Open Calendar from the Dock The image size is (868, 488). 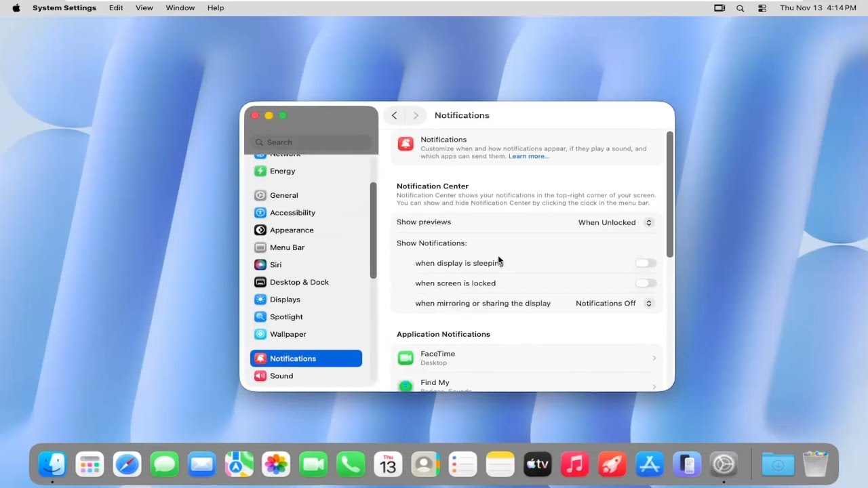pyautogui.click(x=388, y=464)
